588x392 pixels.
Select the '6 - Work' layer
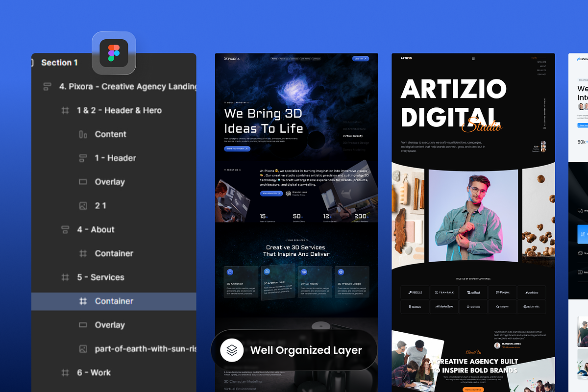114,373
